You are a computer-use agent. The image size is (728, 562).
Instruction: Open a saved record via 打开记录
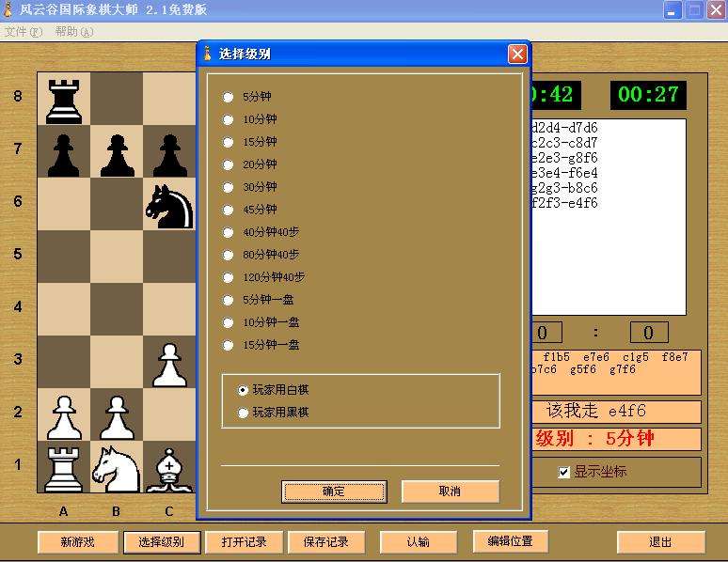pos(245,542)
